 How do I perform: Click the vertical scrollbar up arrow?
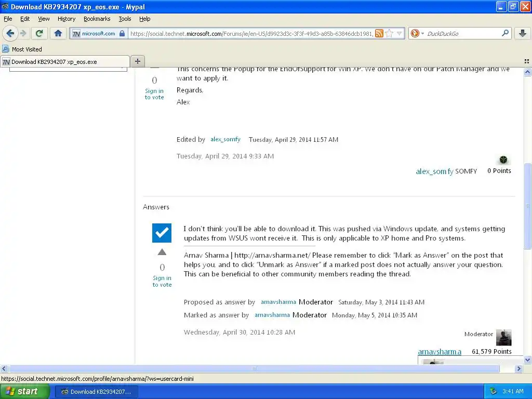click(527, 72)
